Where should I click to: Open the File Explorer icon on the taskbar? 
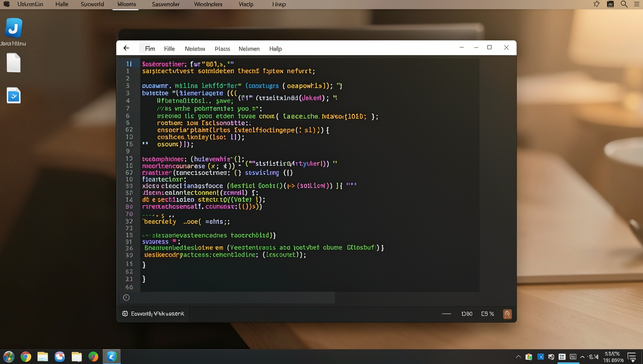[43, 357]
